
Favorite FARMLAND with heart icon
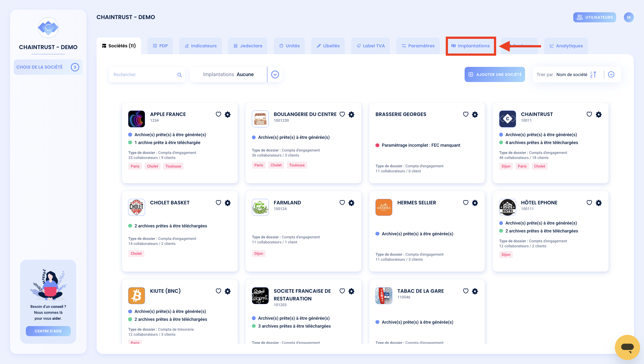coord(342,203)
